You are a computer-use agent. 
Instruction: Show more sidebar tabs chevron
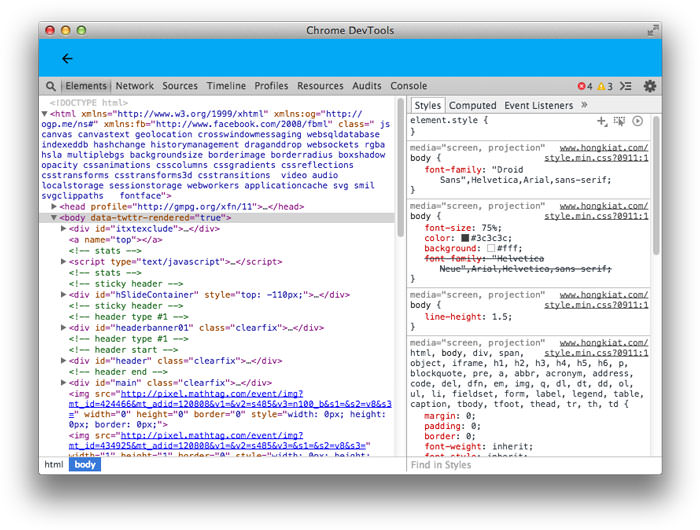584,105
